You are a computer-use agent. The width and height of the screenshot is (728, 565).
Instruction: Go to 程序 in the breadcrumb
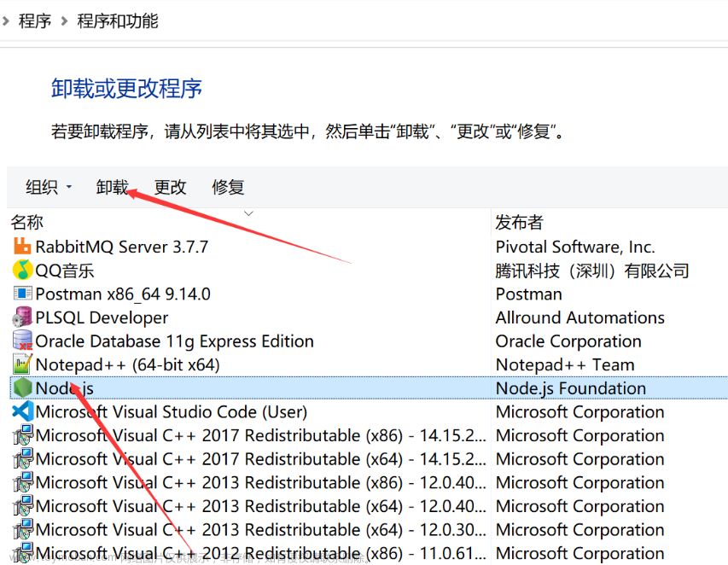click(35, 21)
